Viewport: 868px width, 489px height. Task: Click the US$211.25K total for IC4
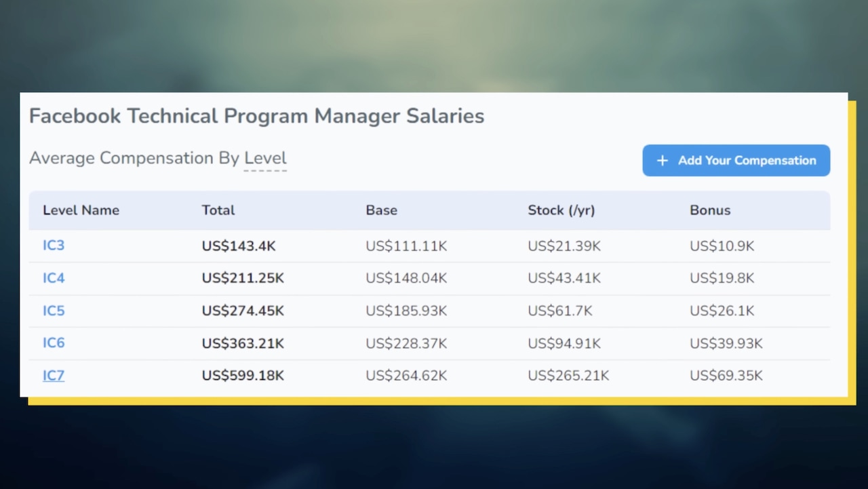(x=243, y=278)
